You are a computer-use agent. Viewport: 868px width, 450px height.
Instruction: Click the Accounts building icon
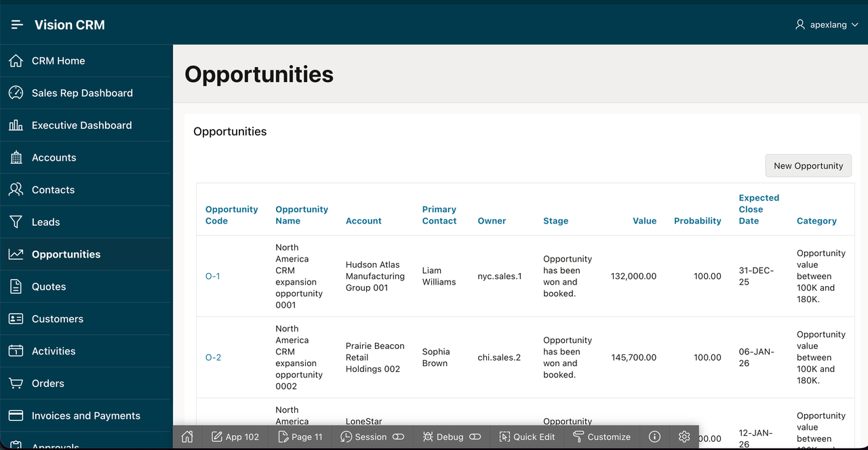pyautogui.click(x=16, y=158)
